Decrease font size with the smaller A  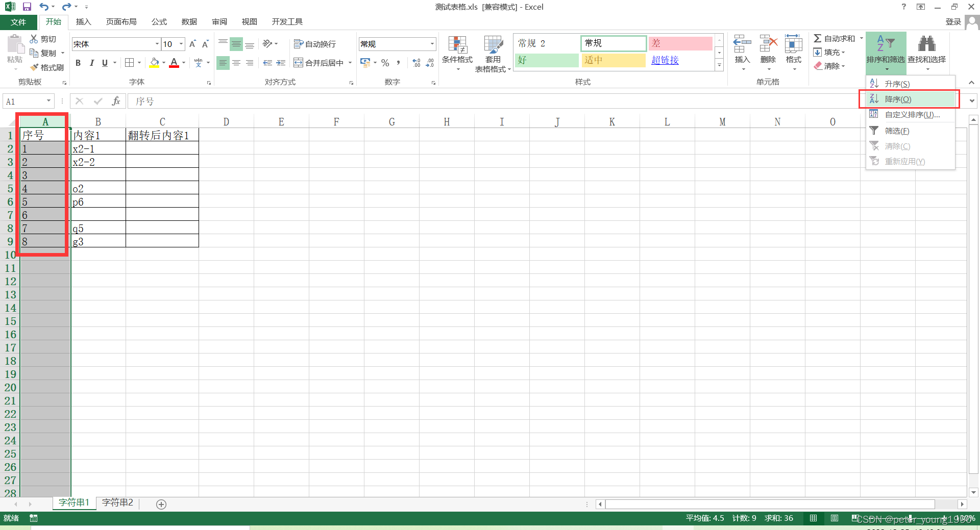pyautogui.click(x=205, y=44)
